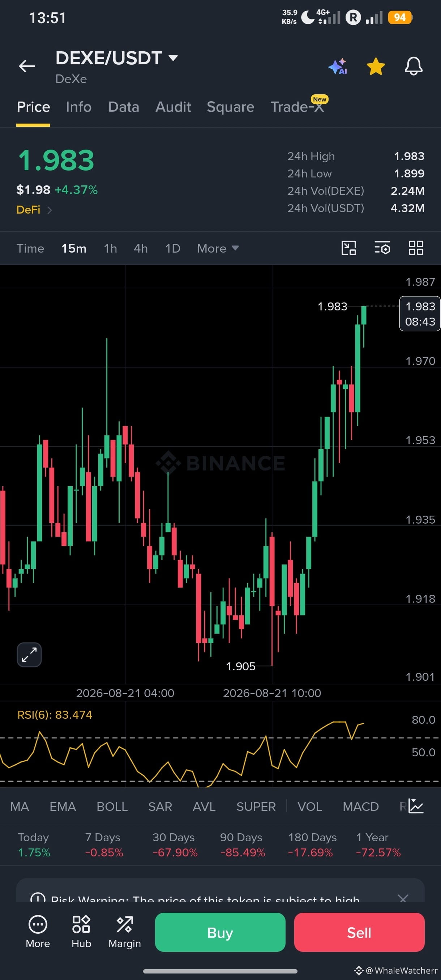Tap the 2026-08-21 10:00 time axis label
Image resolution: width=441 pixels, height=980 pixels.
[272, 693]
